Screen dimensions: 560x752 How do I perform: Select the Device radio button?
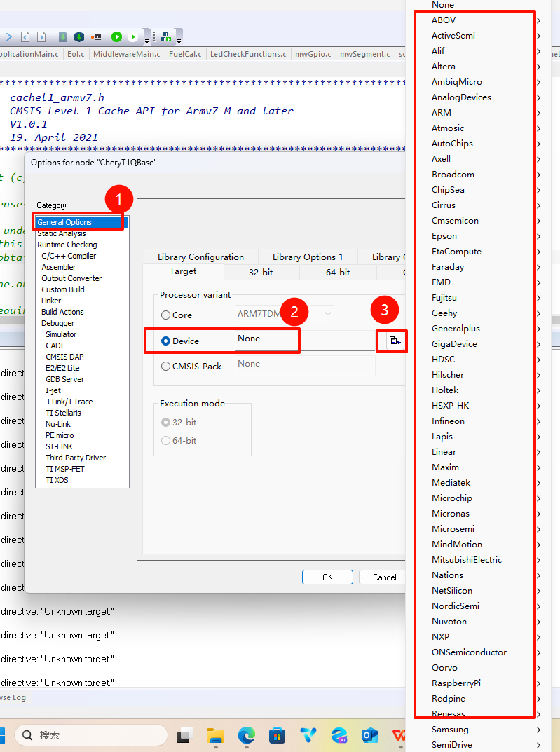coord(166,341)
